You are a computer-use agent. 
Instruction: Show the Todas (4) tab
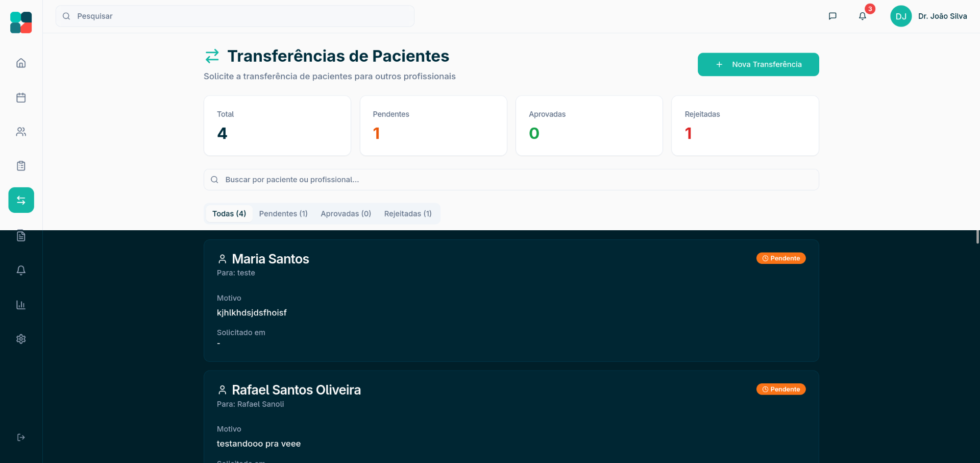click(x=229, y=214)
